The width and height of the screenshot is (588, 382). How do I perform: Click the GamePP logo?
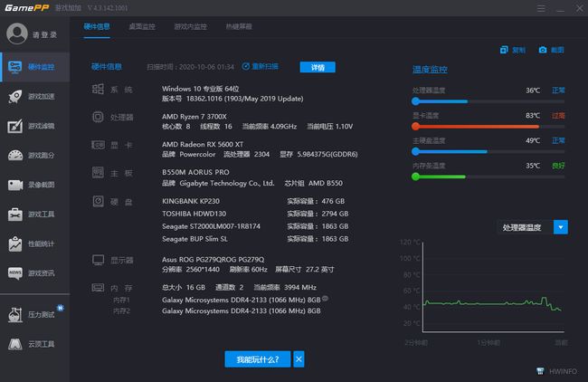(26, 8)
